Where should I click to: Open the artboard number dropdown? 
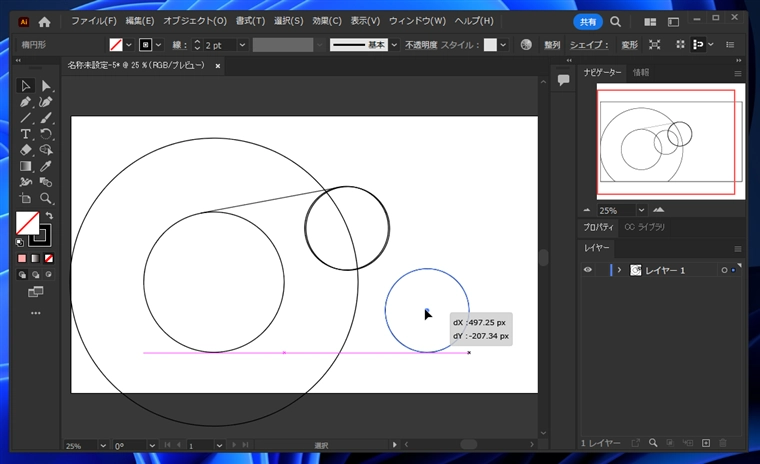(x=219, y=445)
